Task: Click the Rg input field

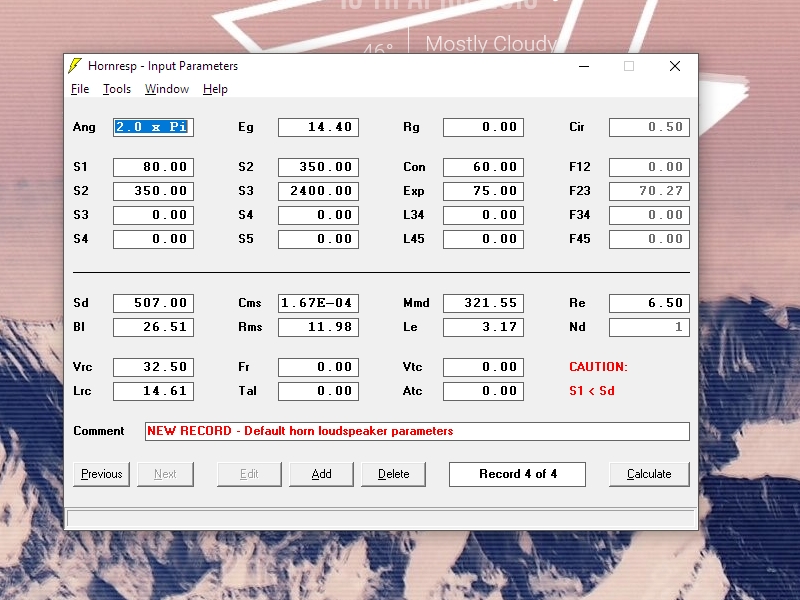Action: point(483,127)
